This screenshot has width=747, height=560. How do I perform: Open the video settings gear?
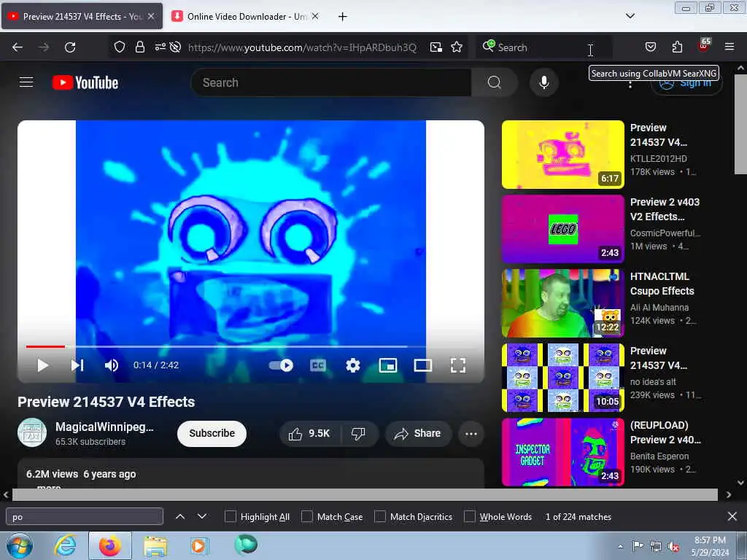[x=352, y=365]
